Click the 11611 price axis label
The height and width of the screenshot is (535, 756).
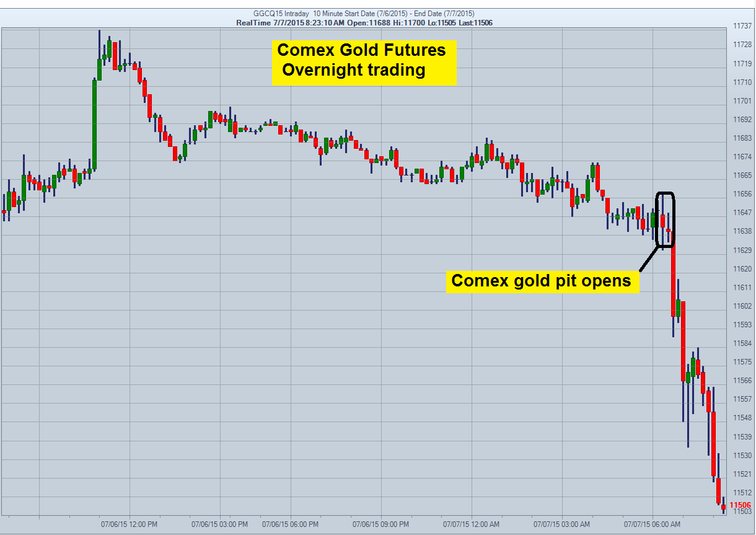point(742,287)
